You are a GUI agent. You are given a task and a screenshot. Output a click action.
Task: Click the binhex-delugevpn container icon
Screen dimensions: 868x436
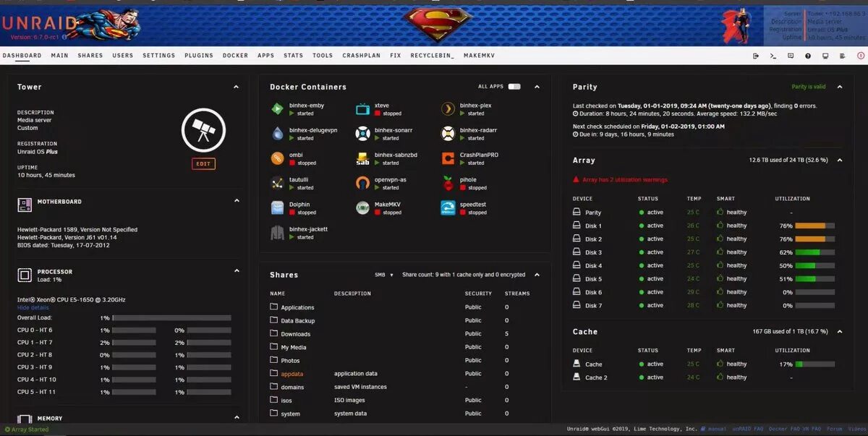pos(278,134)
